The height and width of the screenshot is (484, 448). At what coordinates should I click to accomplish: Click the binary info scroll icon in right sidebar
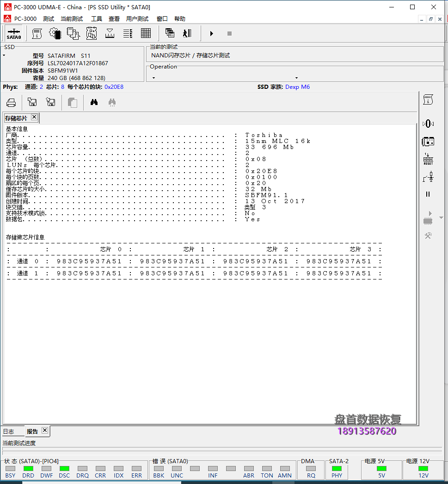[x=428, y=99]
